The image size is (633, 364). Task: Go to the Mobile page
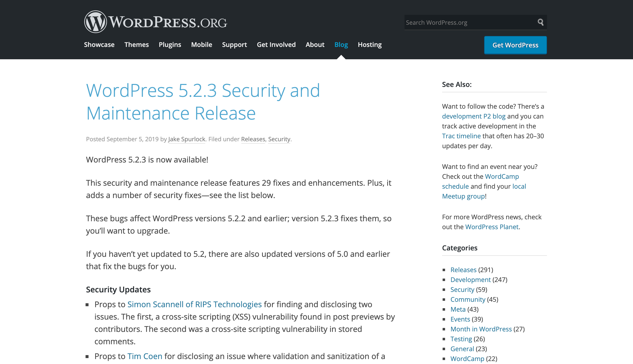202,44
